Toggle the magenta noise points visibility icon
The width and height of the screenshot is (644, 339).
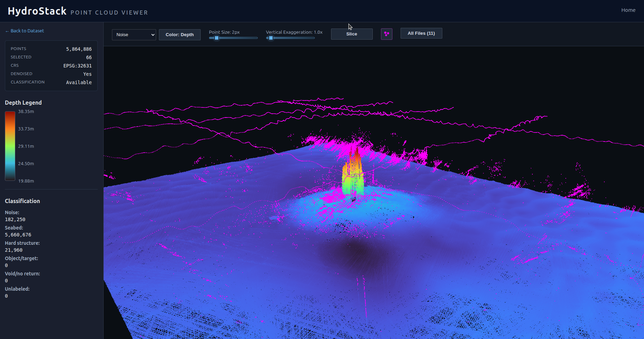click(x=387, y=34)
